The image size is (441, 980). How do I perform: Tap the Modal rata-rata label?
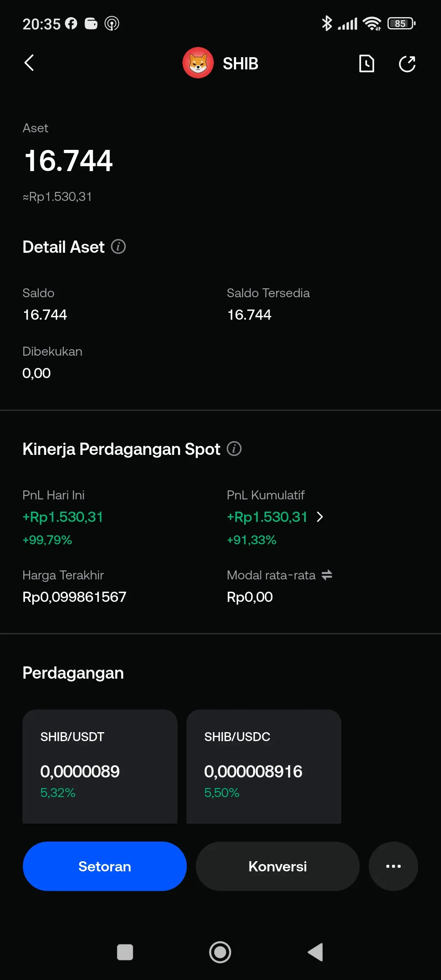(x=271, y=575)
